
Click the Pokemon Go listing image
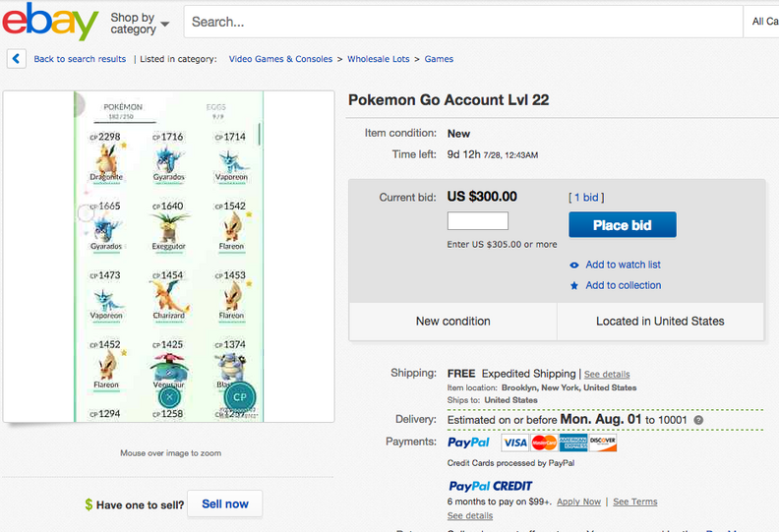[x=169, y=256]
